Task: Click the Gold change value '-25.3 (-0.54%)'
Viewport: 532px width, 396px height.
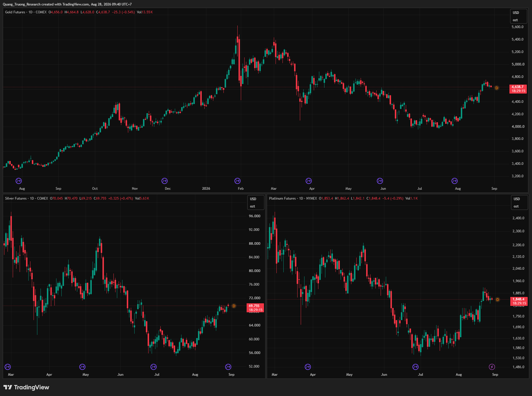Action: click(123, 12)
